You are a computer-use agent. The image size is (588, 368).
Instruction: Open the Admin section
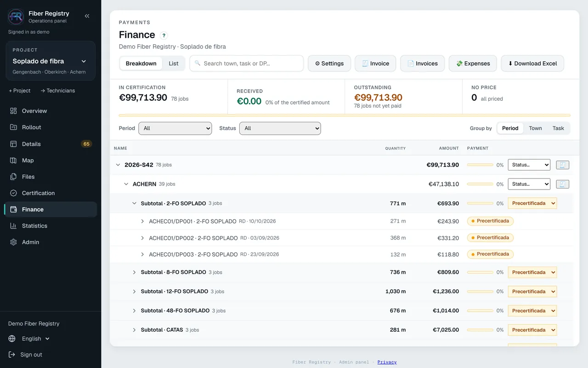pyautogui.click(x=51, y=242)
